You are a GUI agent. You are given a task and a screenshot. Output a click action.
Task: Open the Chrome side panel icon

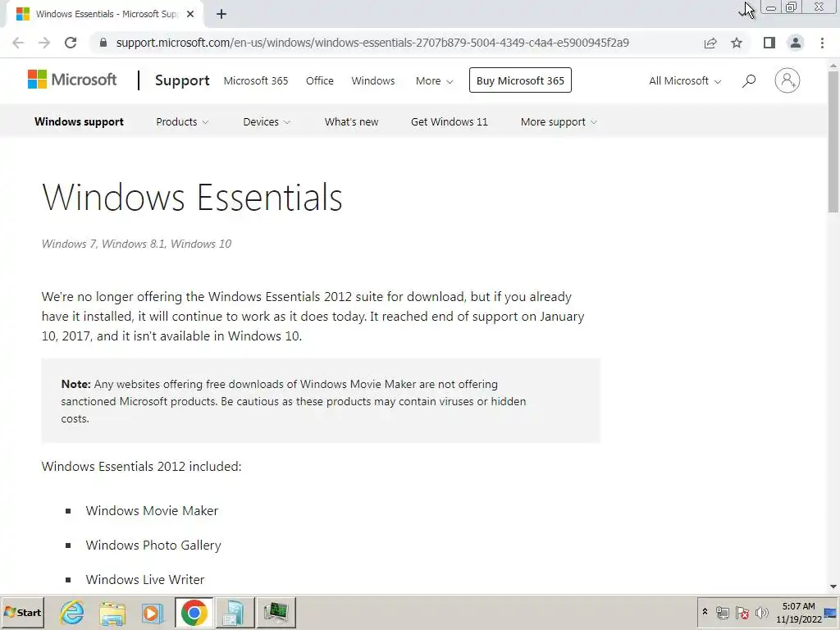pyautogui.click(x=769, y=43)
